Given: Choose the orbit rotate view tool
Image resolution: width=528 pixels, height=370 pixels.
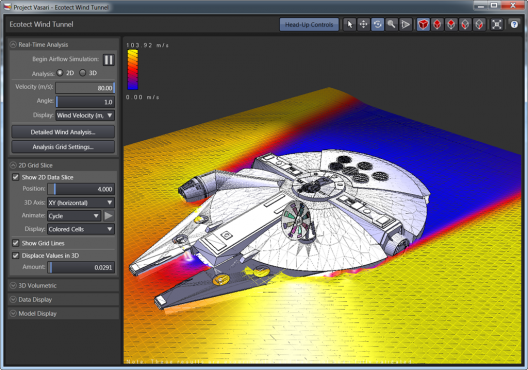Looking at the screenshot, I should (x=377, y=24).
